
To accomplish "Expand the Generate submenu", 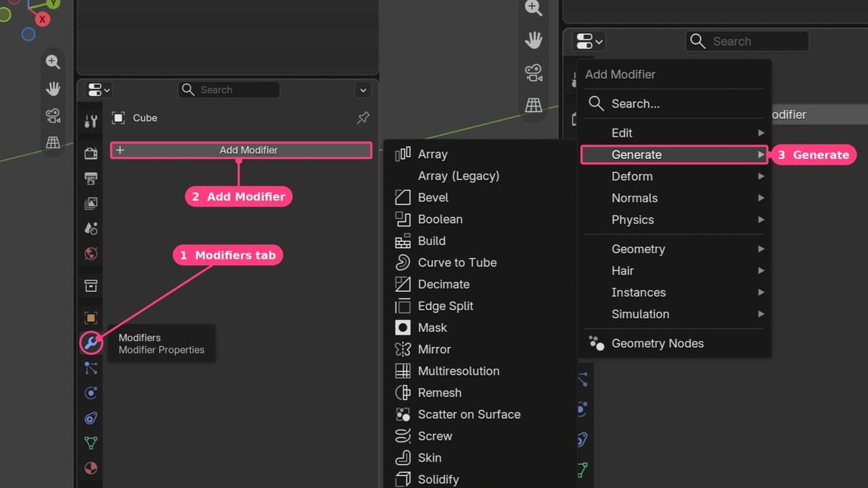I will click(674, 155).
